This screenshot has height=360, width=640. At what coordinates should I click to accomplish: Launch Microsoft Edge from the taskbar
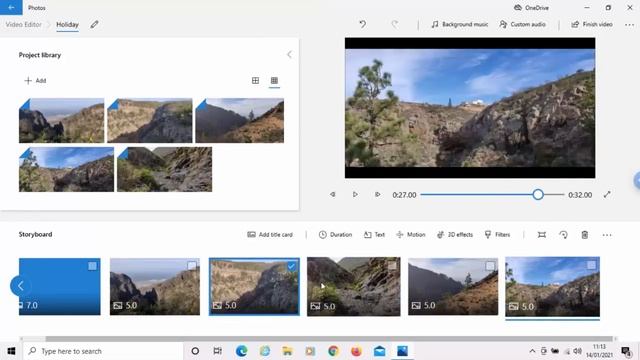click(241, 351)
